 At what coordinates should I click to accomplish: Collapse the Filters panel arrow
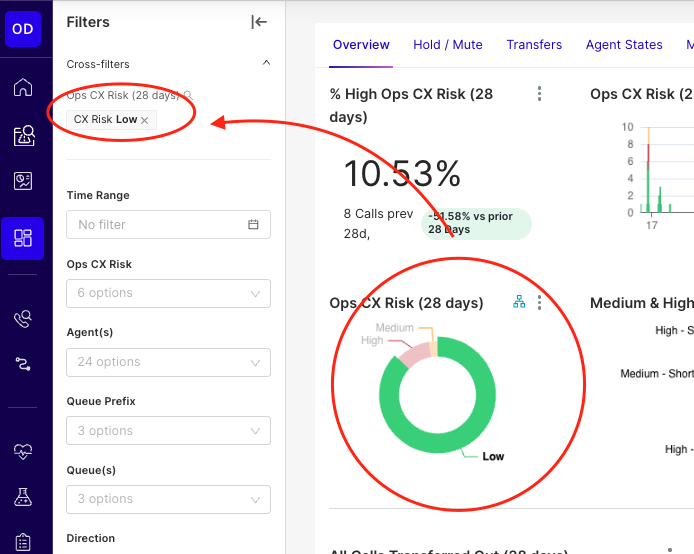[259, 22]
